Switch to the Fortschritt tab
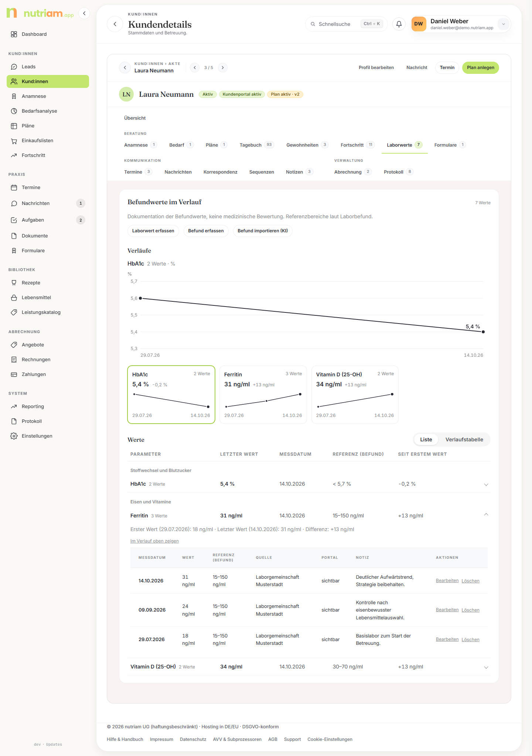The height and width of the screenshot is (756, 532). click(x=357, y=145)
